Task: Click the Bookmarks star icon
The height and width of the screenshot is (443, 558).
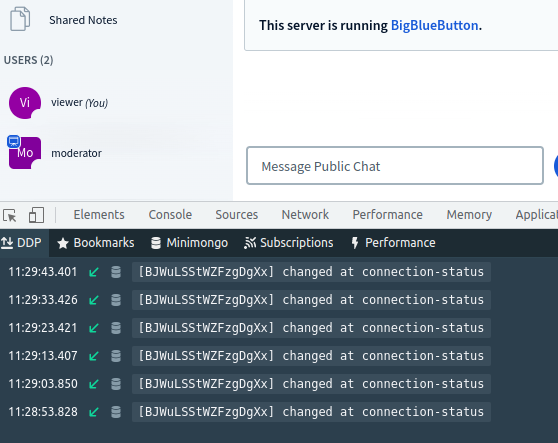Action: click(x=63, y=243)
